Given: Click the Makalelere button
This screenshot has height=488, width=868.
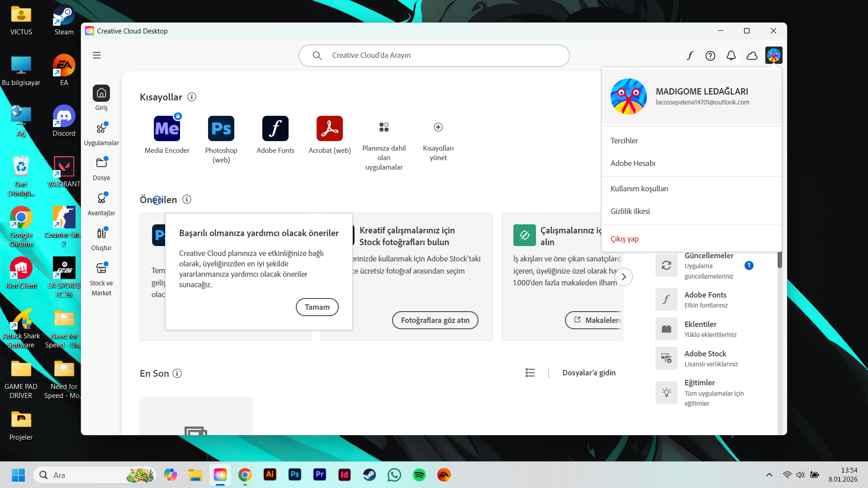Looking at the screenshot, I should pyautogui.click(x=594, y=320).
